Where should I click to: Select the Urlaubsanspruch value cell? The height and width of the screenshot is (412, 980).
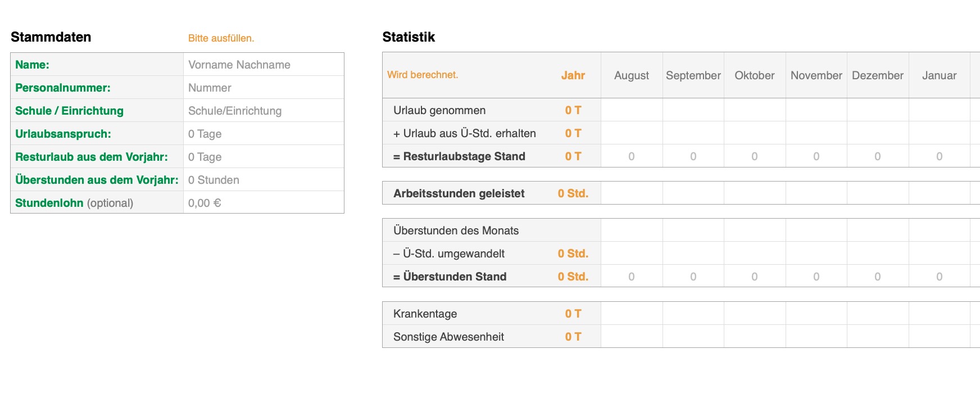click(x=263, y=134)
